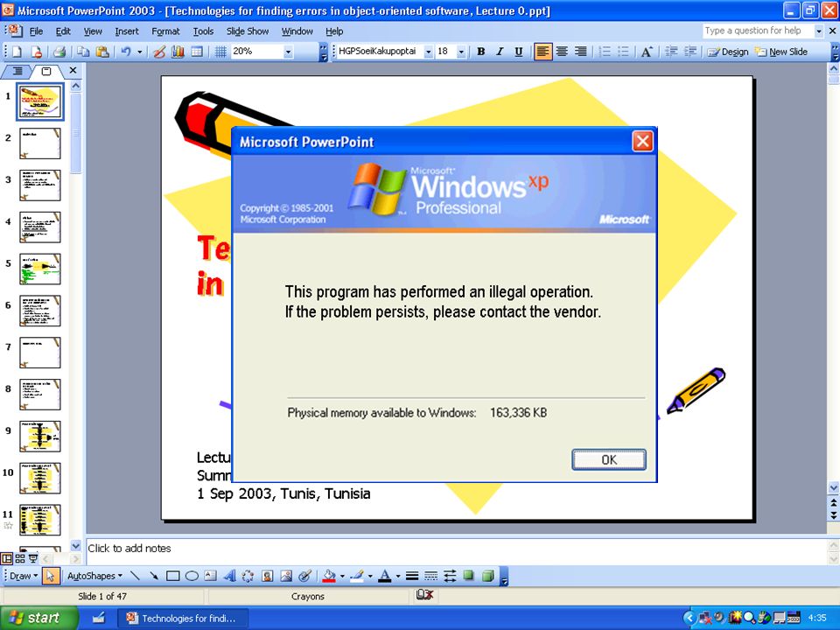Viewport: 840px width, 630px height.
Task: Open the Edit menu
Action: [63, 31]
